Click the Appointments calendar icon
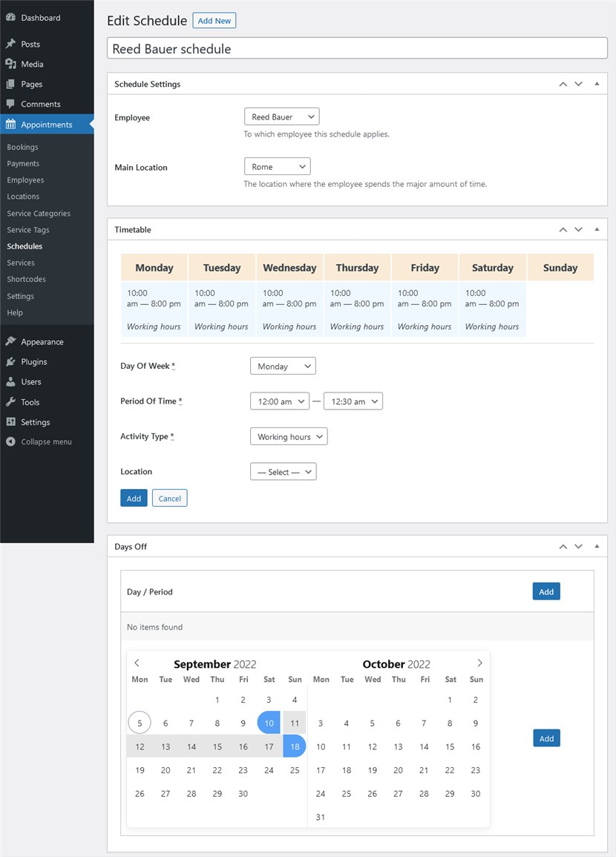 10,124
